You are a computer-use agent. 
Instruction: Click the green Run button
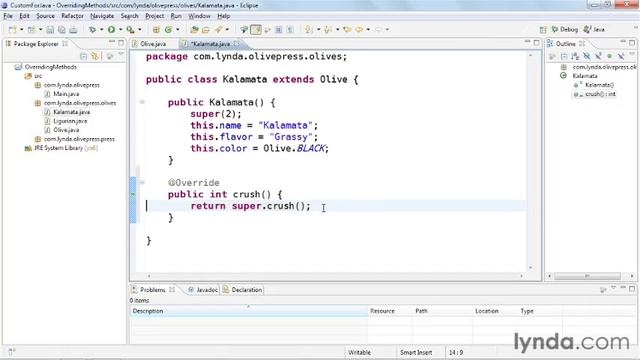[111, 29]
